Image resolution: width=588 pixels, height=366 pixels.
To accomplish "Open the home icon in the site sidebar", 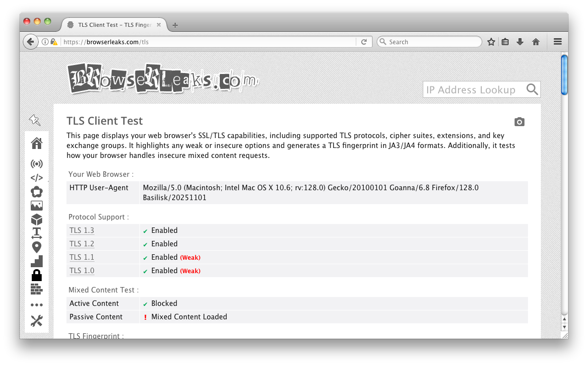I will pos(37,144).
